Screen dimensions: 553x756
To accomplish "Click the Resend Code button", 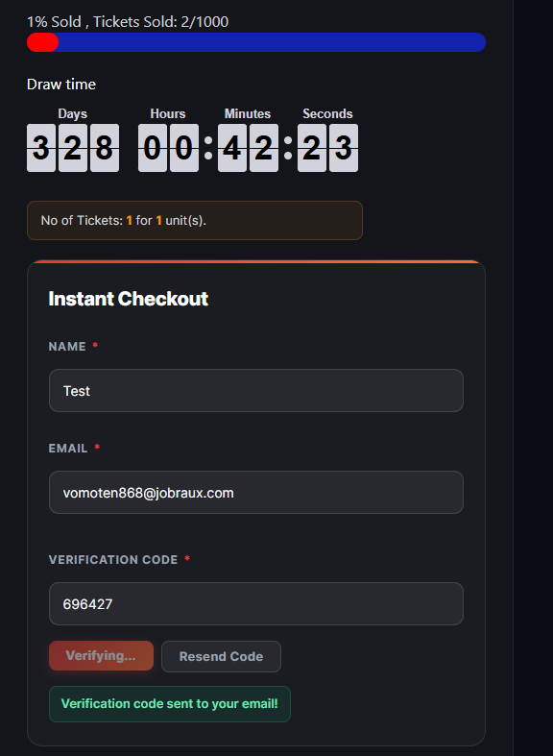I will click(221, 656).
